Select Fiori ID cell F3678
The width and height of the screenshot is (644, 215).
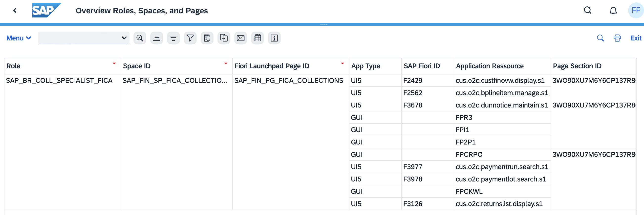(x=428, y=105)
